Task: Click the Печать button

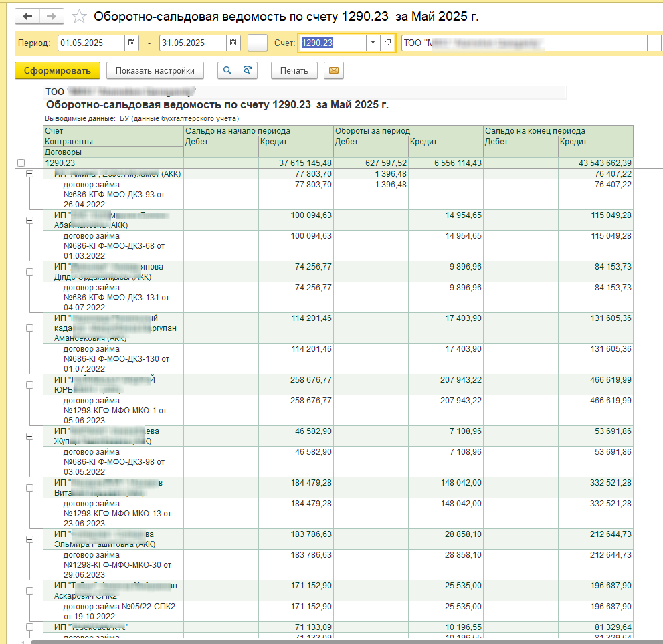Action: pos(294,71)
